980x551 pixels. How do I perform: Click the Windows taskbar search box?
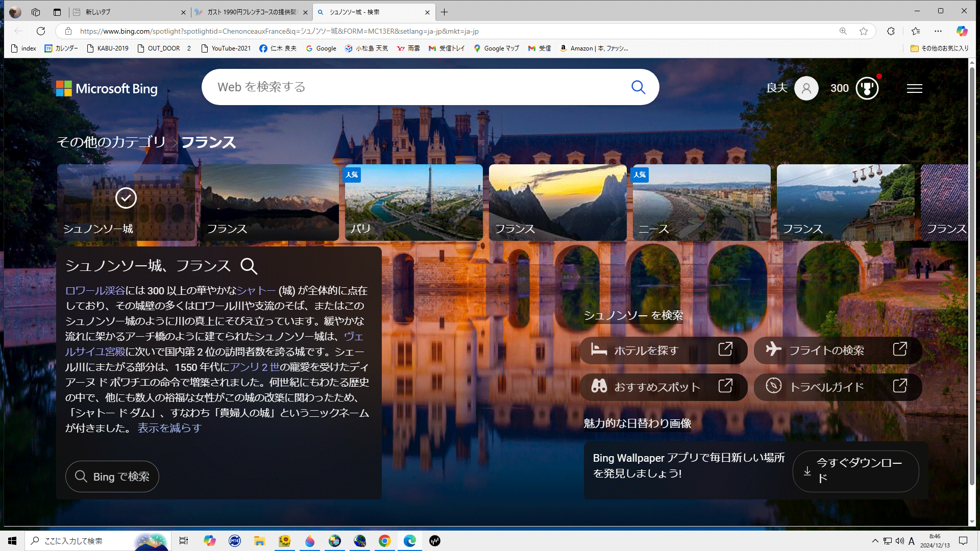(x=97, y=541)
